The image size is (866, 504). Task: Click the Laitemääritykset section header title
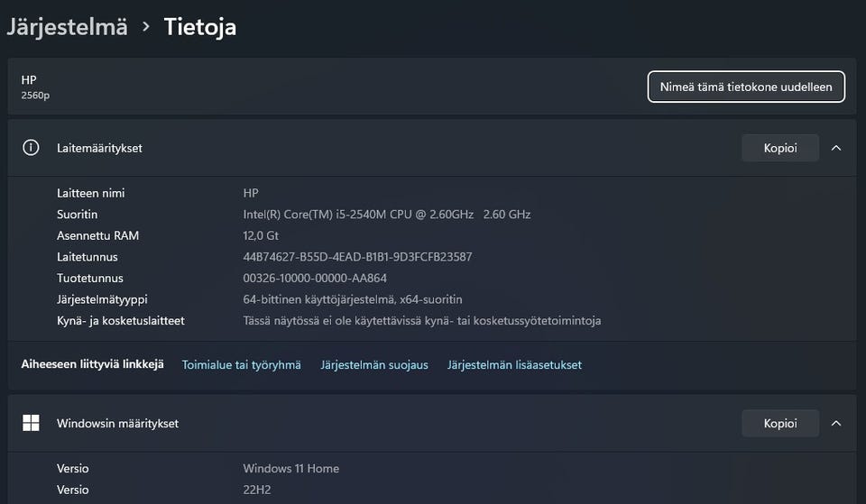point(99,148)
